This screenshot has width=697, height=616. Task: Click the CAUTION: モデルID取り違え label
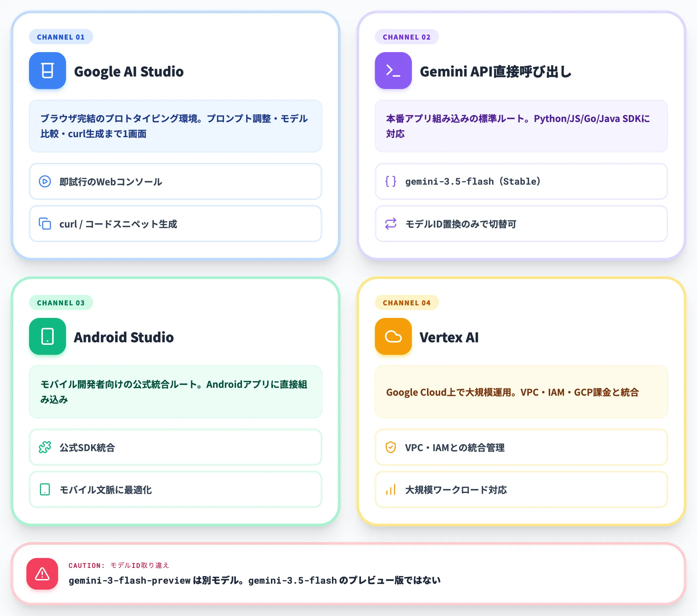tap(119, 566)
